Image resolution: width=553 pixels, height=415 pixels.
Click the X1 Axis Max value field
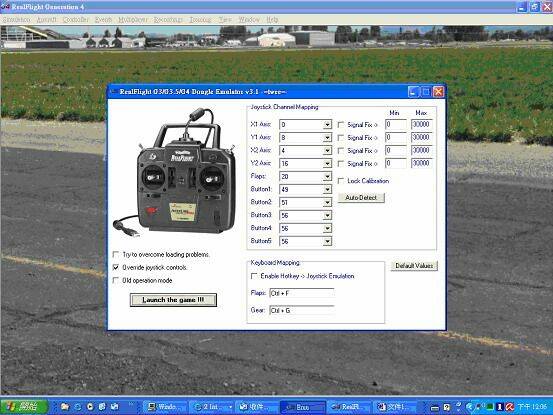(421, 124)
